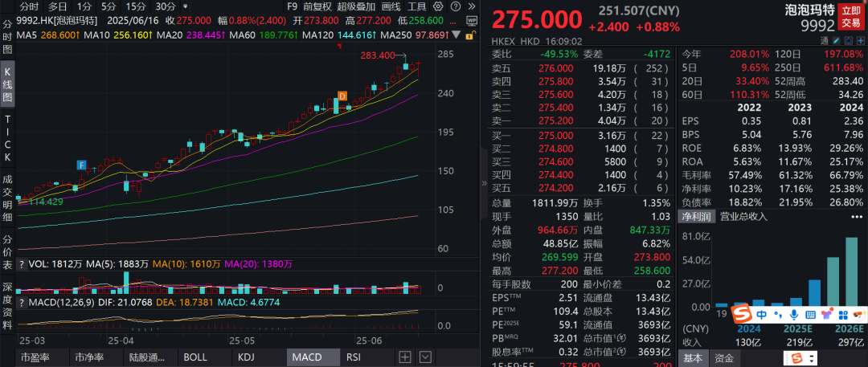This screenshot has width=868, height=367.
Task: Click the F9 button
Action: coord(293,6)
